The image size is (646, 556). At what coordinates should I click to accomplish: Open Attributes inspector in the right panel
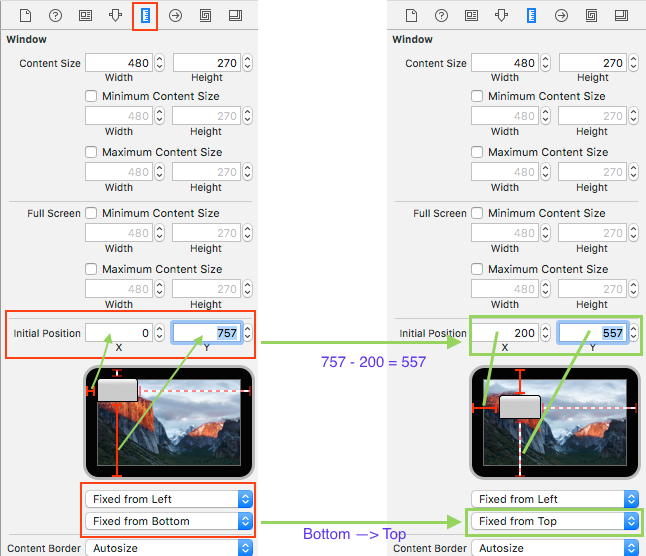[502, 15]
